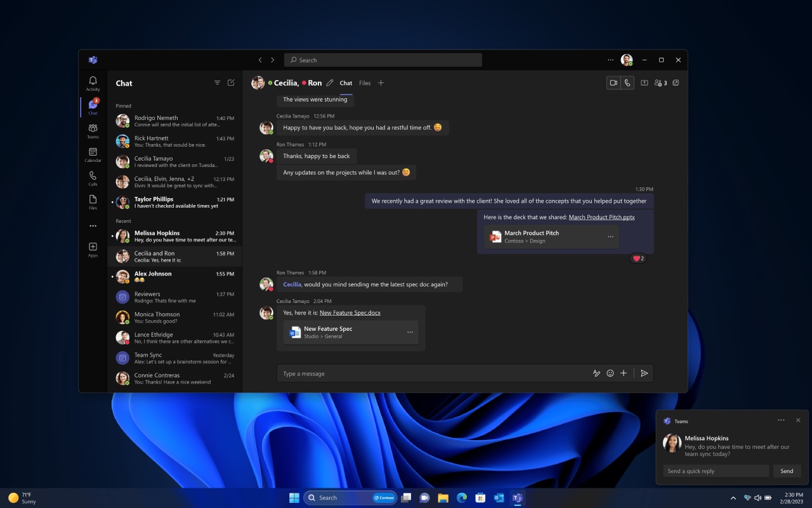Go back using the left navigation arrow
The width and height of the screenshot is (812, 508).
tap(260, 60)
